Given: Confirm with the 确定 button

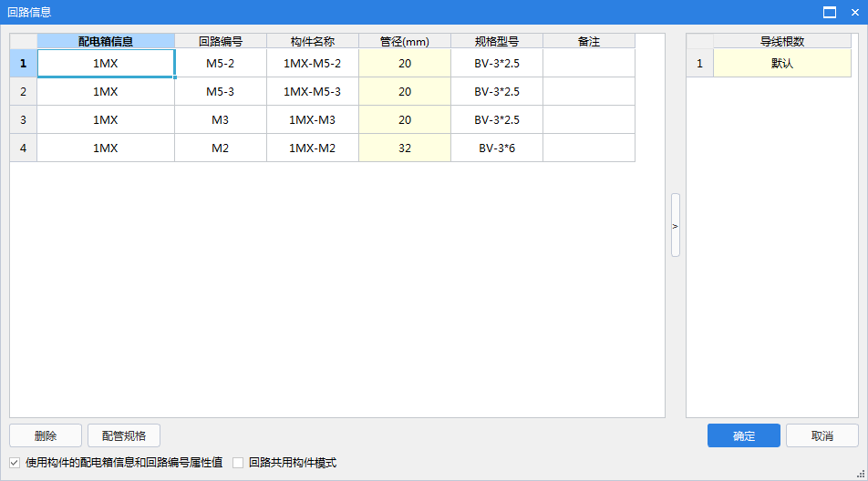Looking at the screenshot, I should coord(743,435).
